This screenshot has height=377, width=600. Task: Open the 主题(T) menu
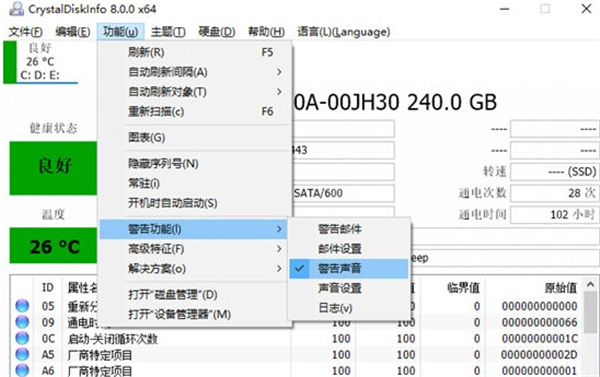(168, 32)
